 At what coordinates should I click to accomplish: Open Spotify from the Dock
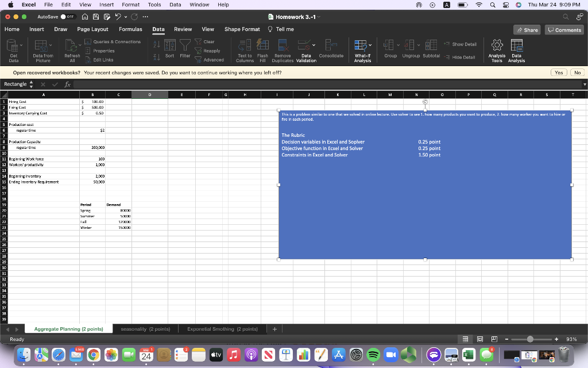373,354
